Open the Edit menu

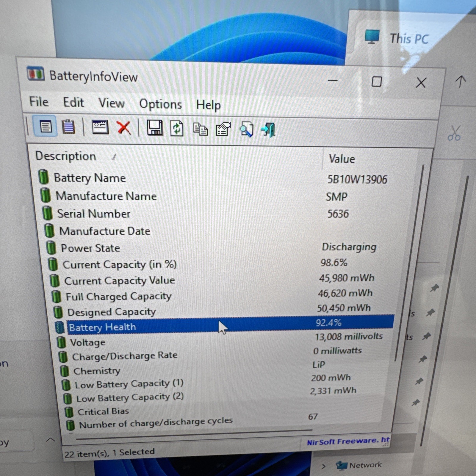coord(73,103)
